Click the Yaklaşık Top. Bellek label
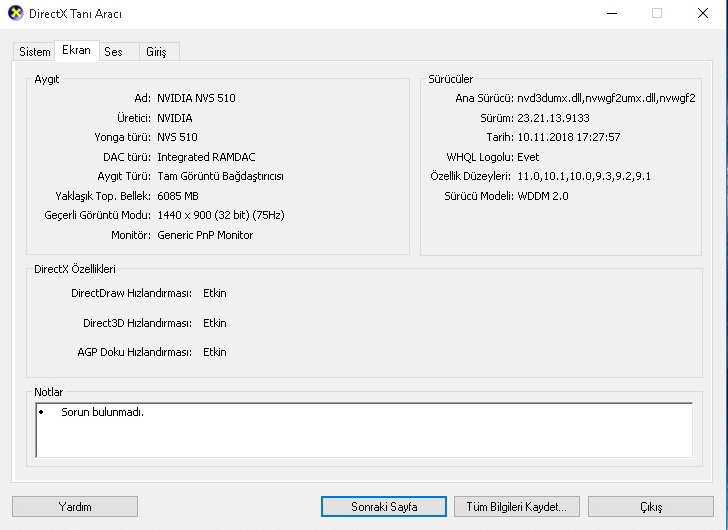 coord(103,196)
